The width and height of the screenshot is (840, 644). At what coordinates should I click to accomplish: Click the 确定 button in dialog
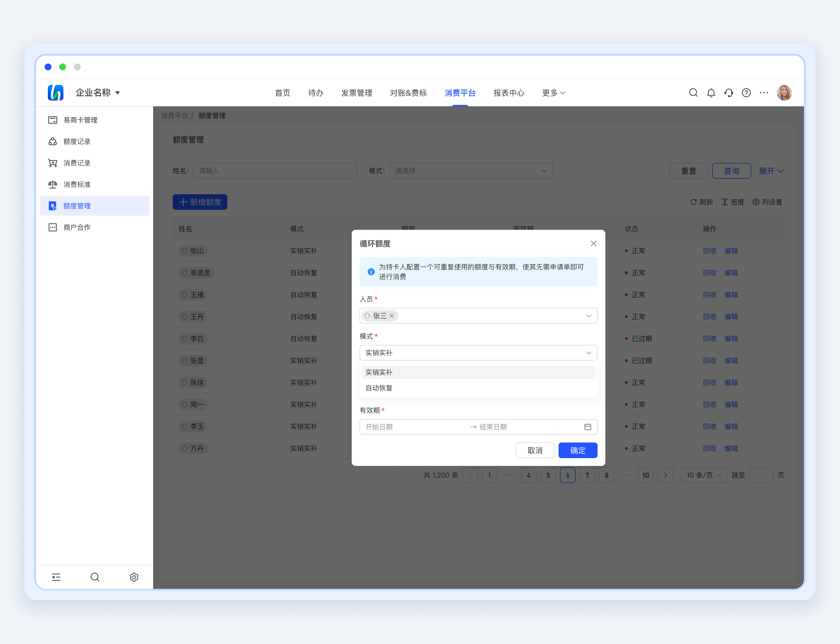point(578,450)
